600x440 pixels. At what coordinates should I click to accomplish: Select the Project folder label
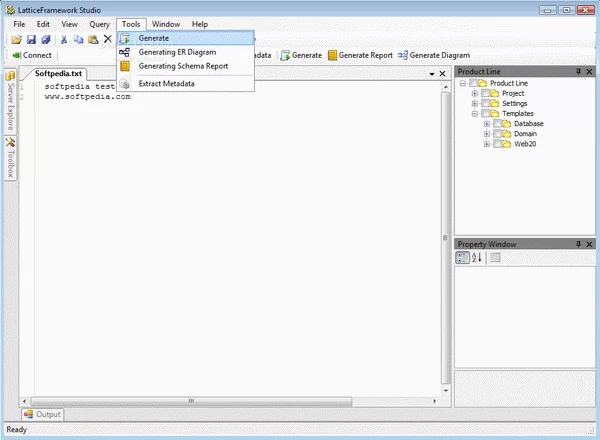513,93
